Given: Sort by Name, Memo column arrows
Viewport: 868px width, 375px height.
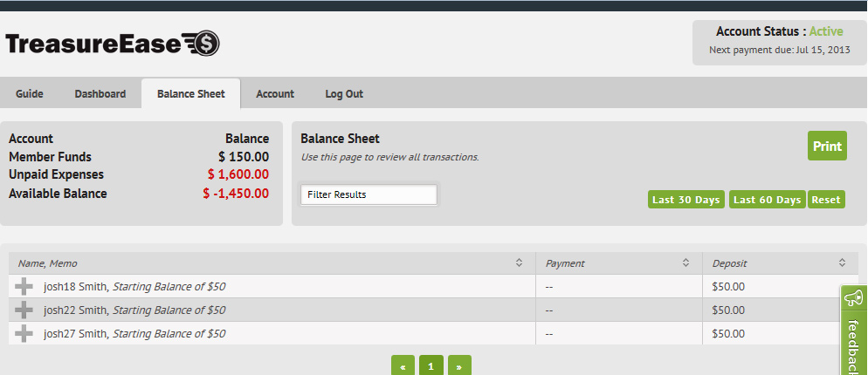Looking at the screenshot, I should [x=519, y=262].
